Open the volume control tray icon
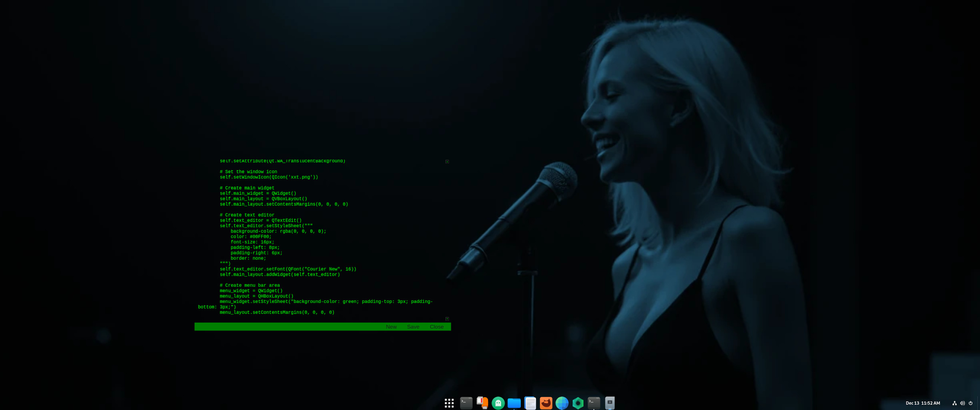 tap(962, 403)
